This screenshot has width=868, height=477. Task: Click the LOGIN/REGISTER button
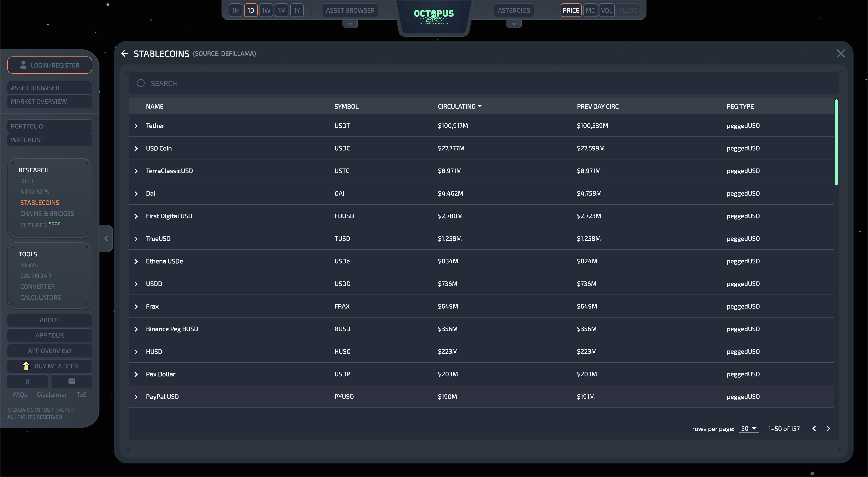pos(50,65)
